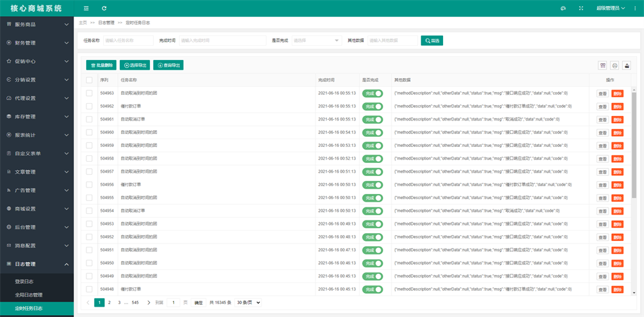
Task: Open the theme palette icon
Action: 563,8
